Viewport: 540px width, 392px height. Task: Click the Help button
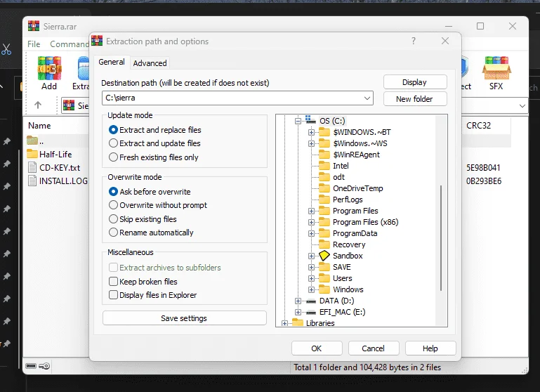[430, 348]
